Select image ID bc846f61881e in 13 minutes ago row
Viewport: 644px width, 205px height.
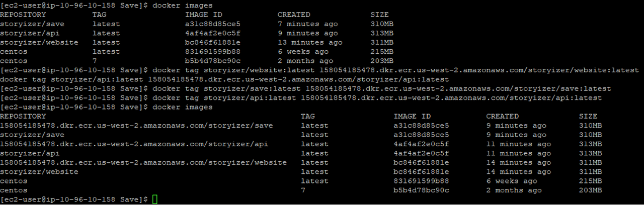(213, 43)
